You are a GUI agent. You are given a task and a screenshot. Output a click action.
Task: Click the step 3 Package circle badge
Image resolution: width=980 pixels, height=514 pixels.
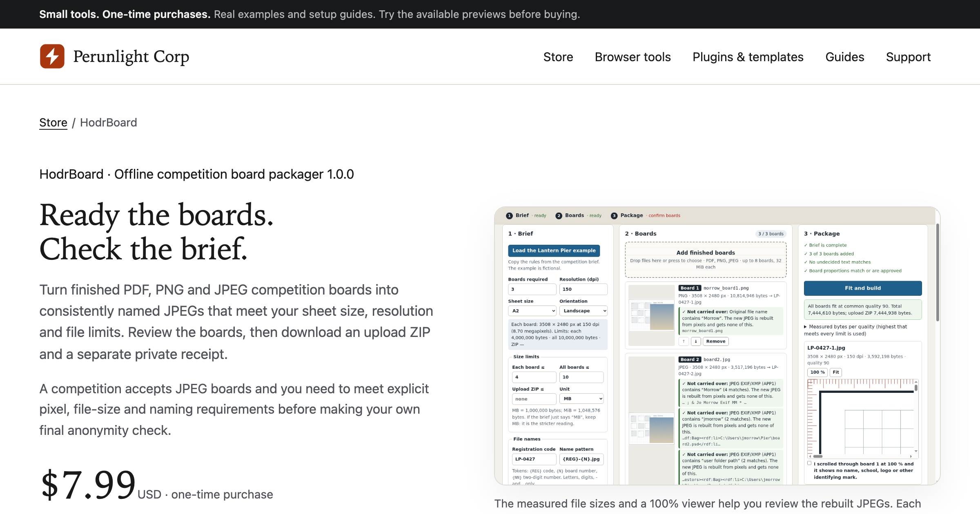[614, 216]
